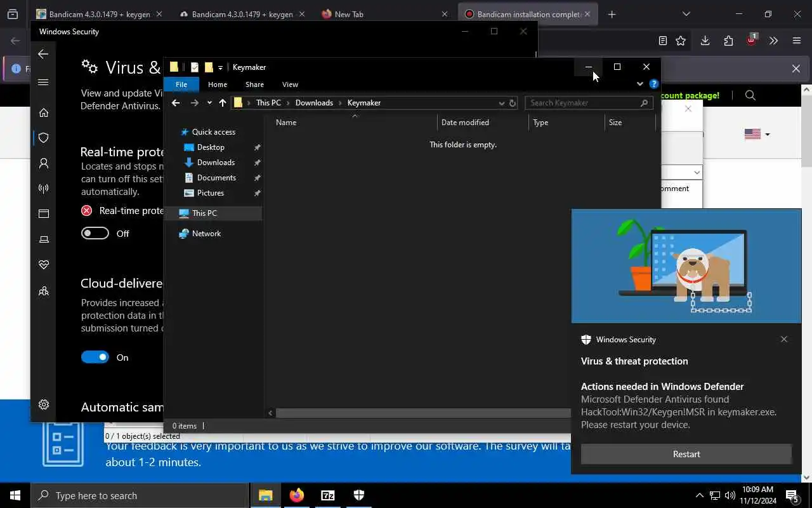Sort by Date modified column
This screenshot has width=812, height=508.
[482, 123]
